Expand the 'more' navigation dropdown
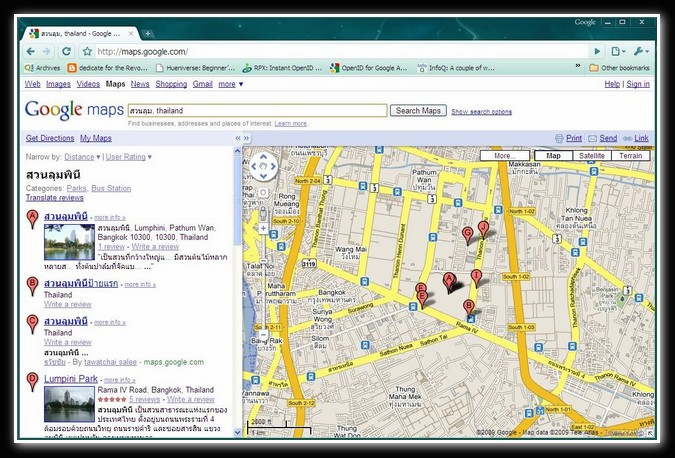Screen dimensions: 675x458 tap(231, 84)
